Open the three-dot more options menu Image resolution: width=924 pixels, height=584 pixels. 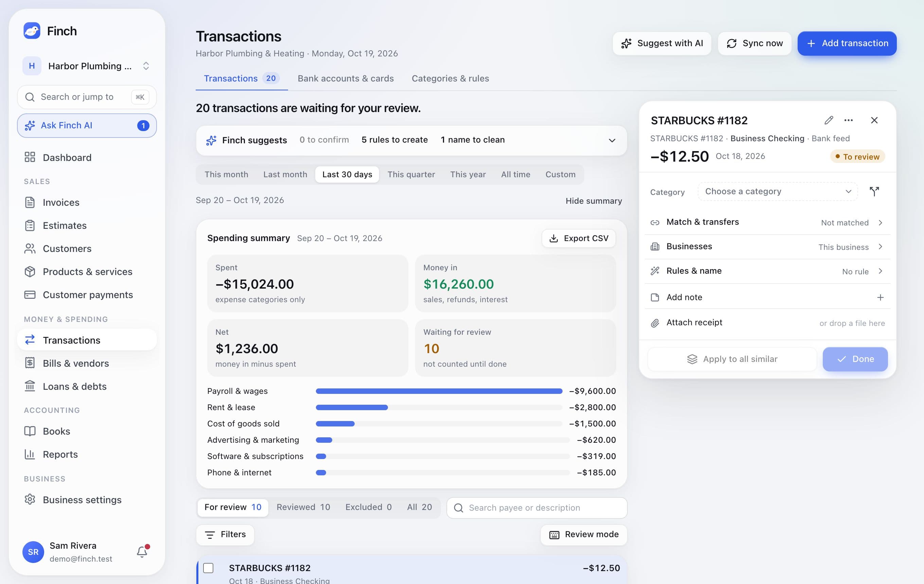click(848, 121)
